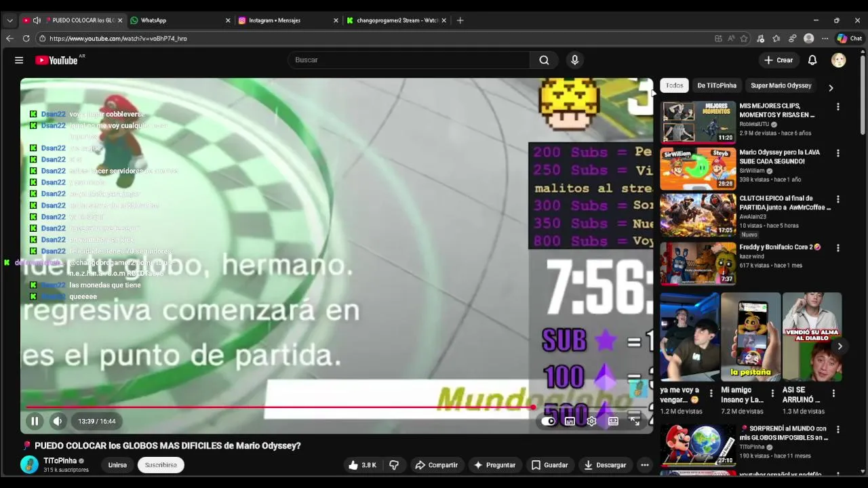Reload the page
The image size is (868, 488).
click(26, 39)
